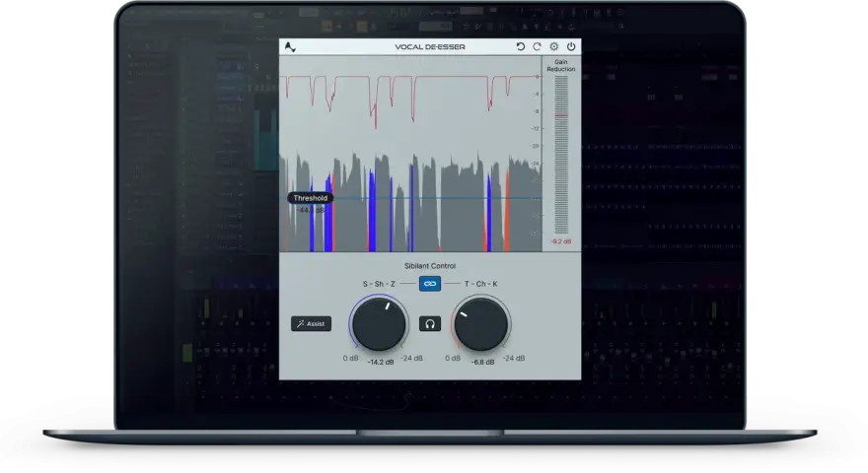Viewport: 868px width, 473px height.
Task: Click the Gain Reduction meter bar
Action: (x=561, y=155)
